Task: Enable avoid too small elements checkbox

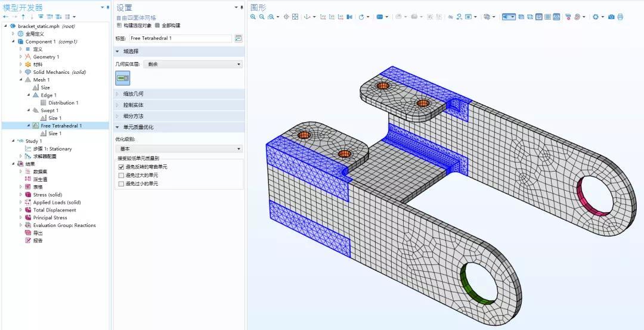Action: [x=121, y=183]
